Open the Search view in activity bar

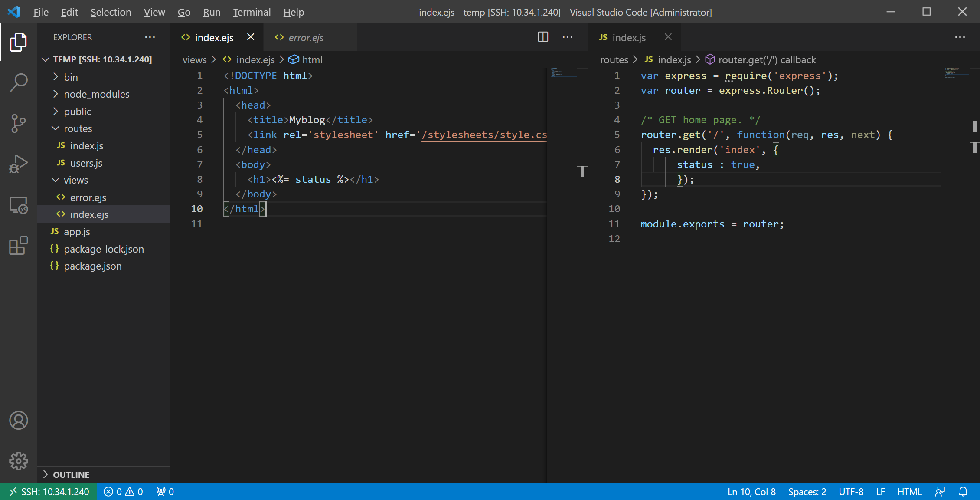18,82
